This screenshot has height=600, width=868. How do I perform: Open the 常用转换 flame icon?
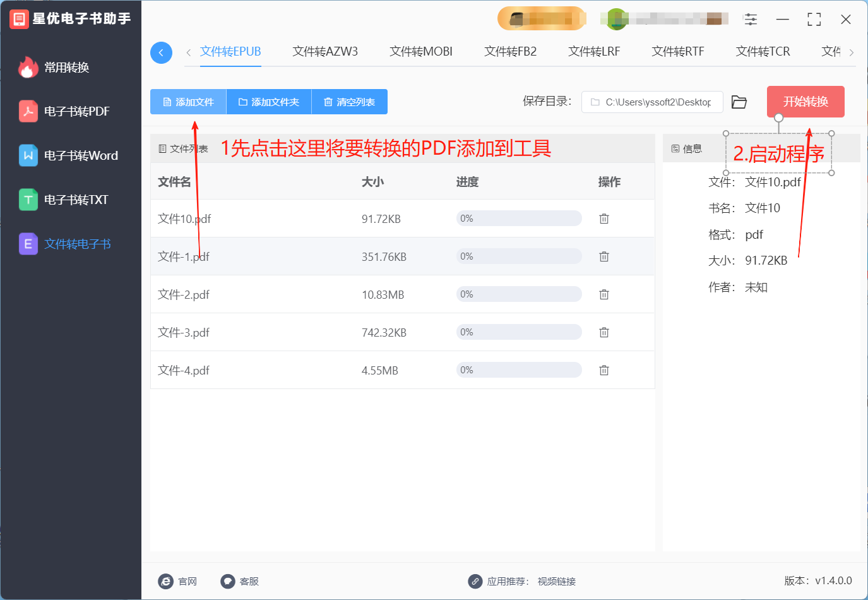pos(28,67)
